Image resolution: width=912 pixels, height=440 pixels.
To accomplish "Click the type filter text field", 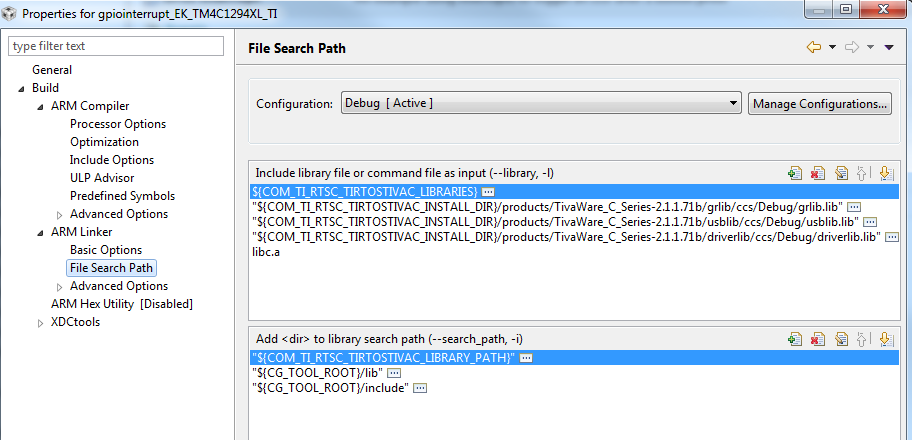I will coord(116,46).
